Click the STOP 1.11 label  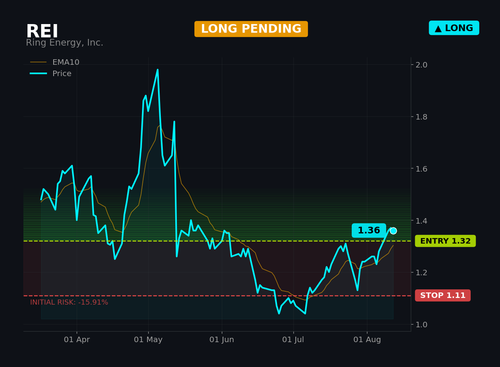pos(443,295)
